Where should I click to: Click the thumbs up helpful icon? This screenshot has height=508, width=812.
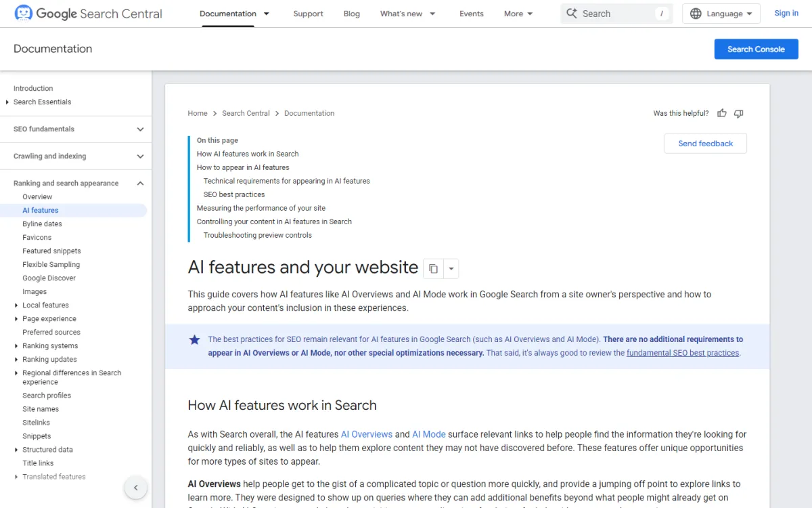point(722,113)
